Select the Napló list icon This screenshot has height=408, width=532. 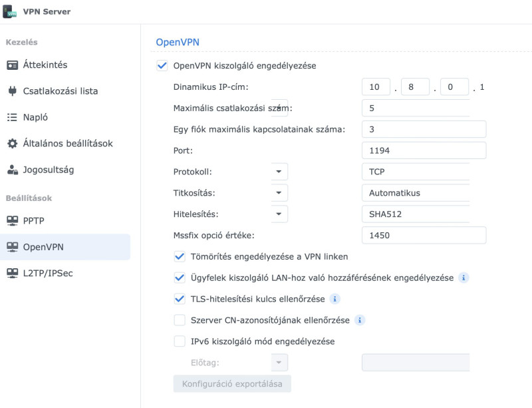pos(12,117)
